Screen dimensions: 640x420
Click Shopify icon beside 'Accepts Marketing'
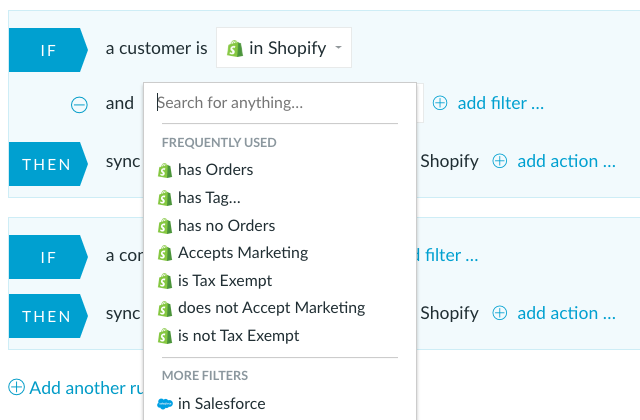(x=165, y=253)
